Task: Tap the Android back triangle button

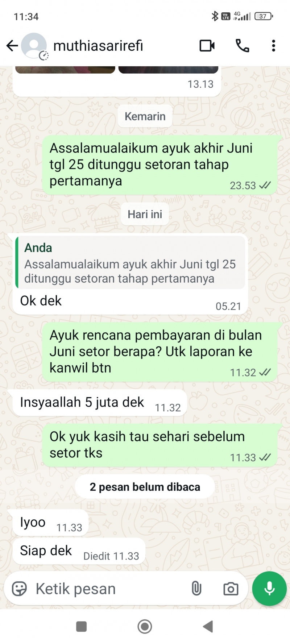Action: [208, 626]
